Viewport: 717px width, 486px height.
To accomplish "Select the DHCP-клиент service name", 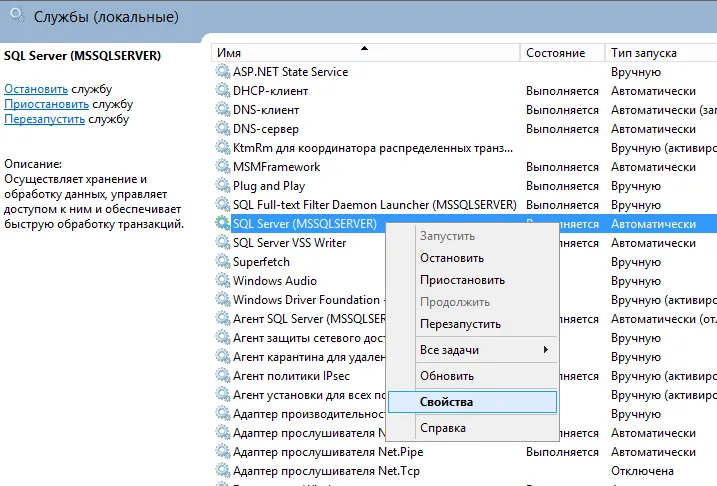I will point(270,91).
